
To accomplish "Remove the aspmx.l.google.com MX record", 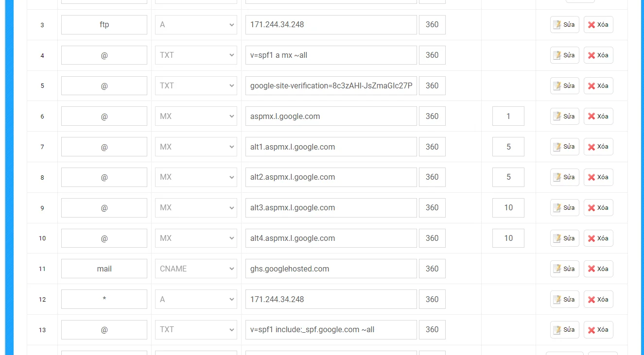I will (x=598, y=117).
